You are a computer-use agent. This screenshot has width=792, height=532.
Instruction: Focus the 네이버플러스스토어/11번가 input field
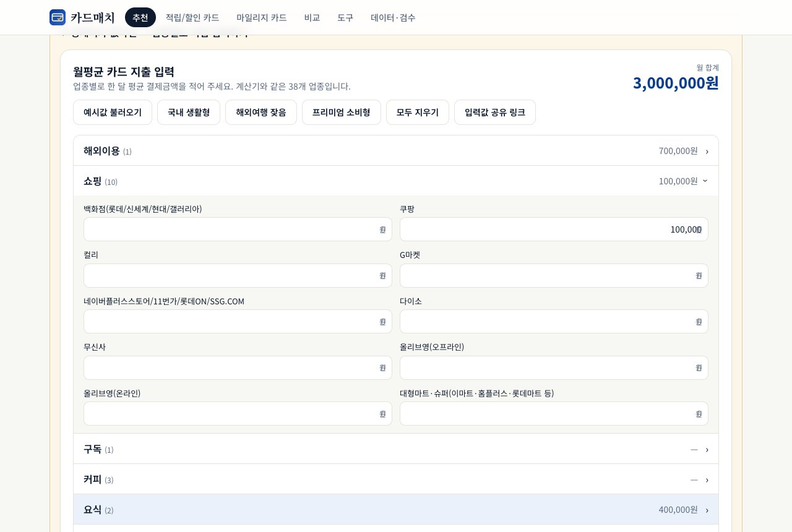(x=238, y=322)
